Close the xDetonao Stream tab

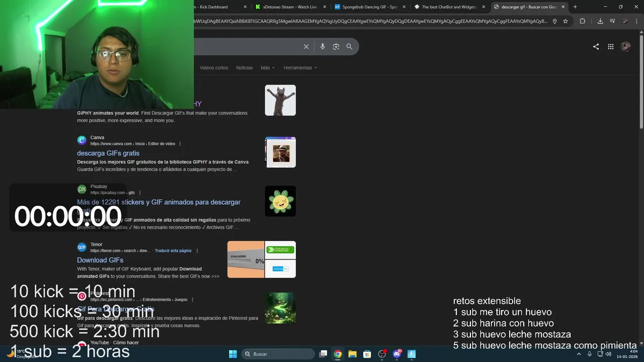[325, 7]
